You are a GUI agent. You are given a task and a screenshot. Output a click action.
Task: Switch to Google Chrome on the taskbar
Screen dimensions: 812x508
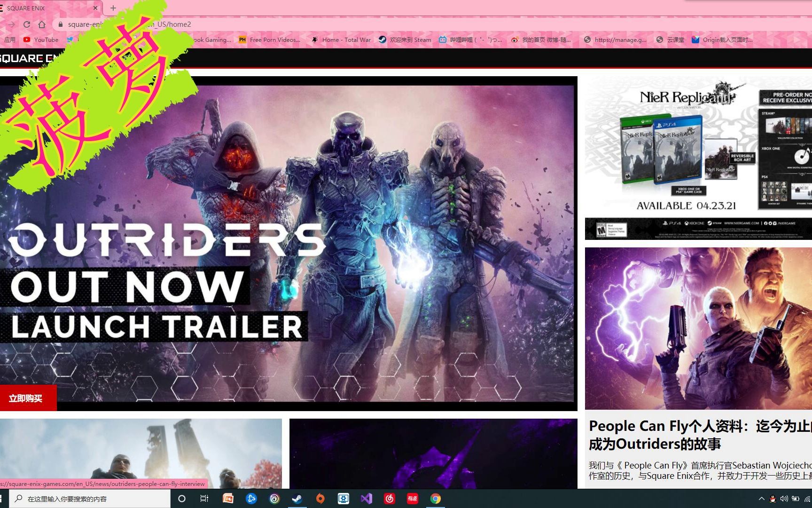pyautogui.click(x=436, y=499)
